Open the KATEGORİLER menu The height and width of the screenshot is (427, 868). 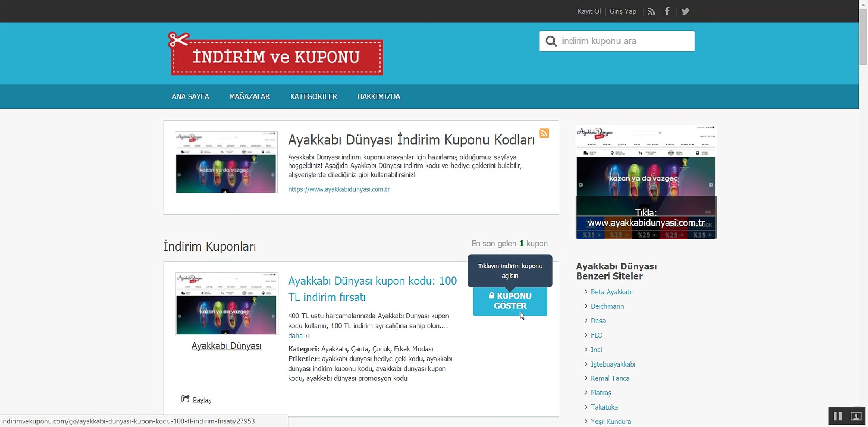click(313, 96)
